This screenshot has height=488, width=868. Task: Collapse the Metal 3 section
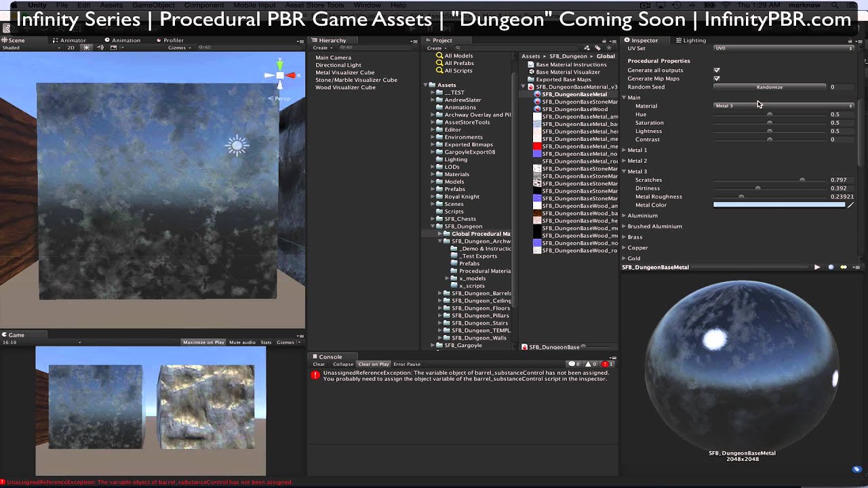click(625, 171)
